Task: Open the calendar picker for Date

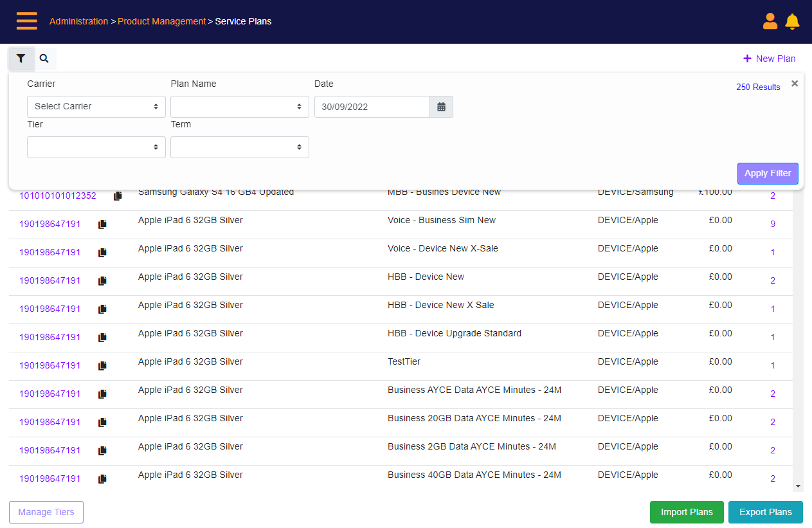Action: [x=441, y=107]
